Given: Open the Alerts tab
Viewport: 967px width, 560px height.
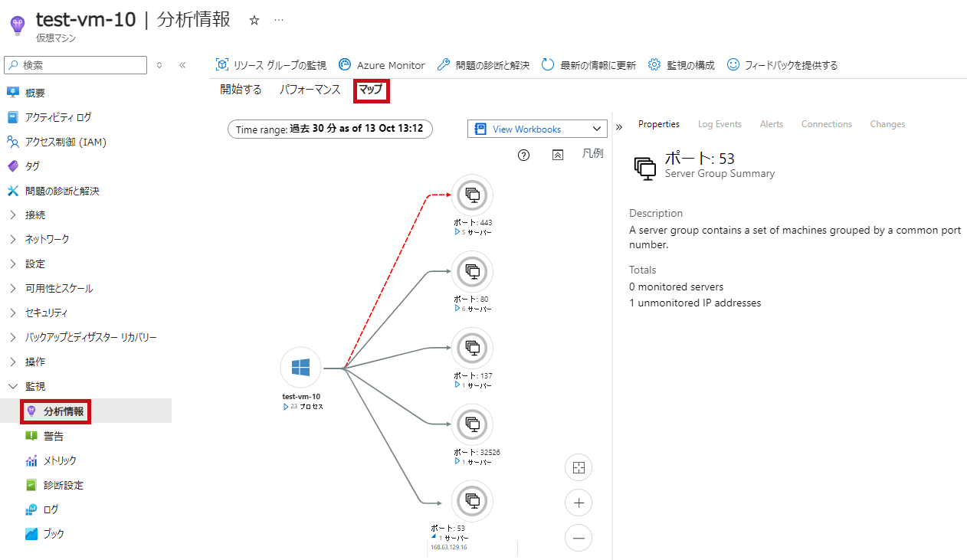Looking at the screenshot, I should 772,124.
